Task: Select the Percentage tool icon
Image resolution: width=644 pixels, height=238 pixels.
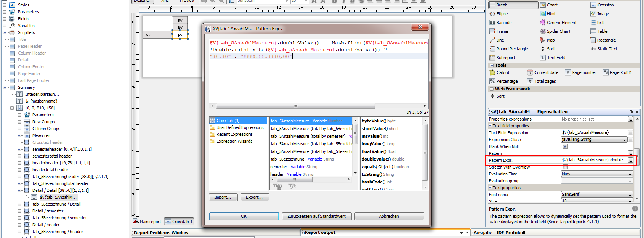Action: pyautogui.click(x=492, y=81)
